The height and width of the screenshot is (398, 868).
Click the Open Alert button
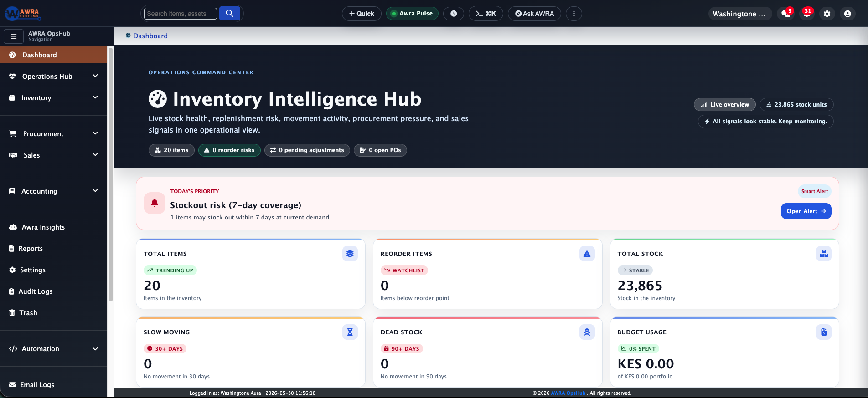click(x=806, y=211)
